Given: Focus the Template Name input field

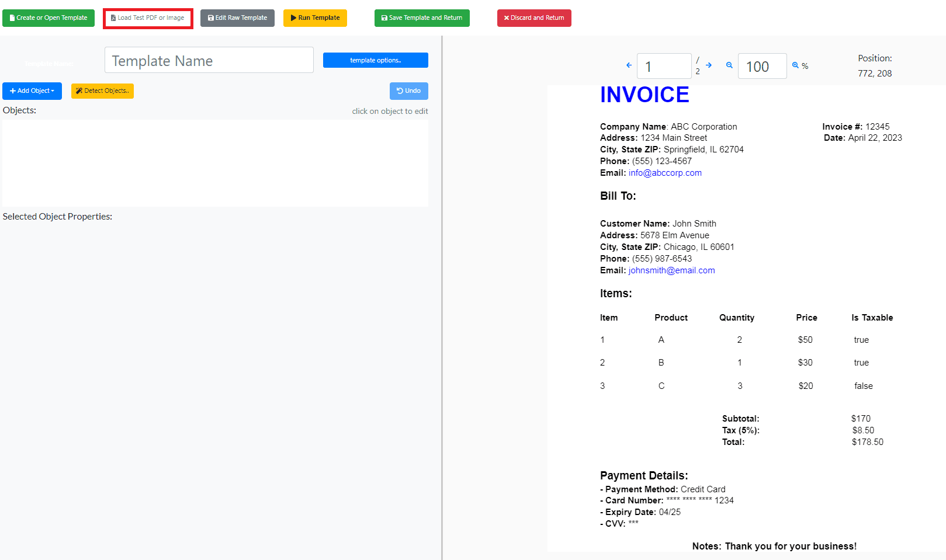Looking at the screenshot, I should pos(209,60).
